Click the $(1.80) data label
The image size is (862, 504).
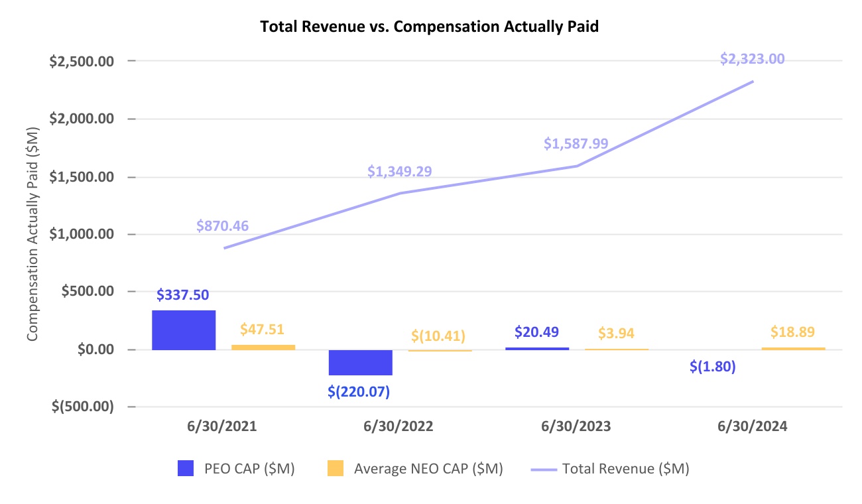(x=712, y=367)
